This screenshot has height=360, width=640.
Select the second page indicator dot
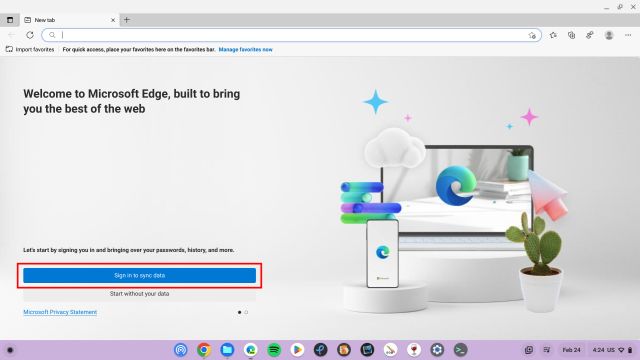pyautogui.click(x=246, y=312)
